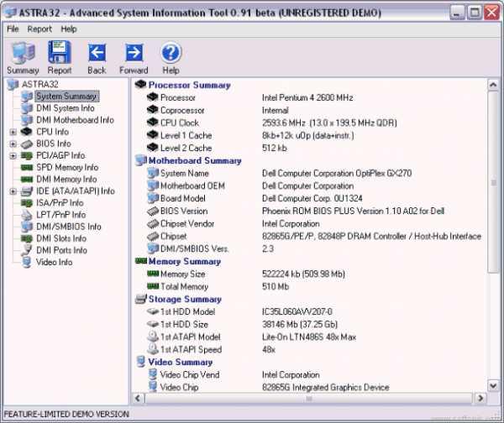Click the Video Info monitor icon
This screenshot has width=504, height=423.
pyautogui.click(x=27, y=262)
